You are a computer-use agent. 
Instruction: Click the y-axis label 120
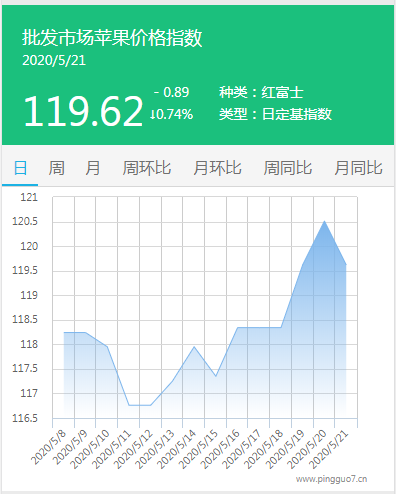pos(29,246)
